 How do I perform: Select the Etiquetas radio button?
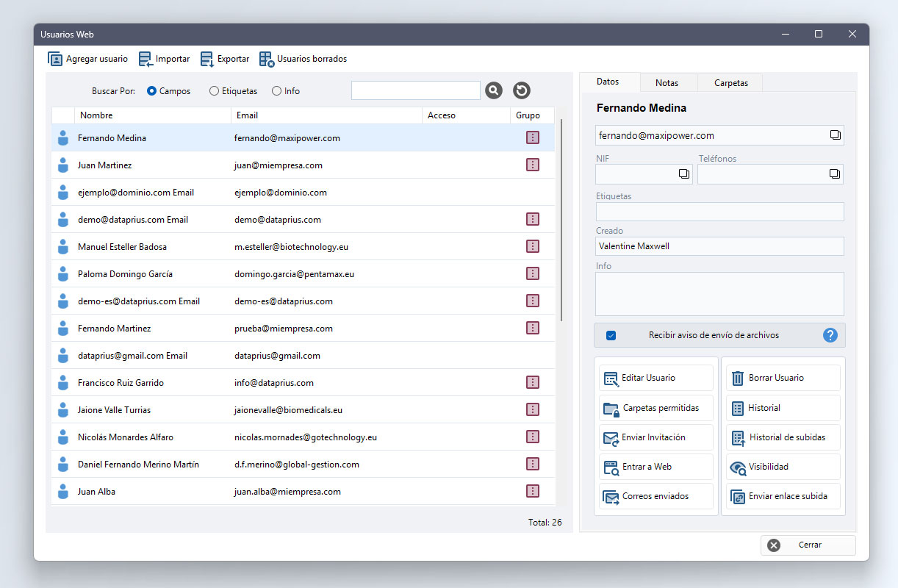coord(214,91)
